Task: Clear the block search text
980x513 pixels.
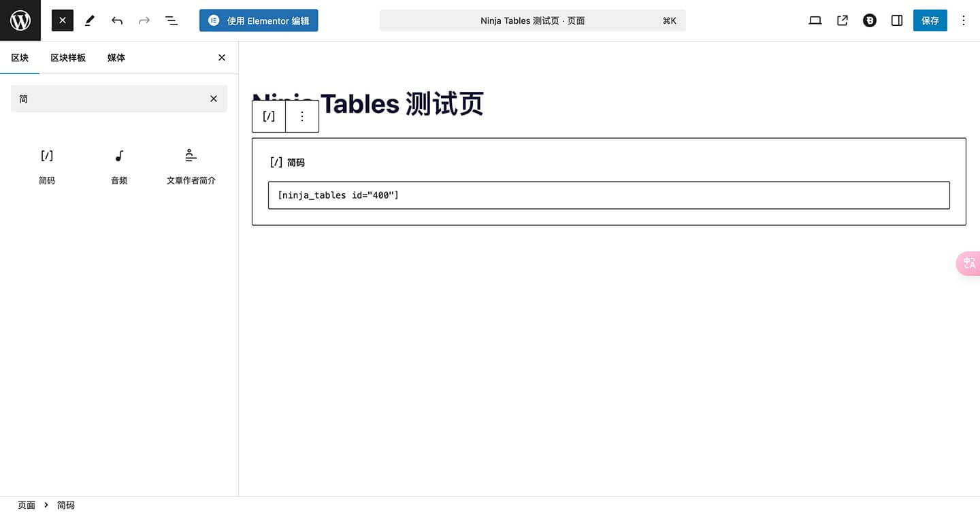Action: pos(214,99)
